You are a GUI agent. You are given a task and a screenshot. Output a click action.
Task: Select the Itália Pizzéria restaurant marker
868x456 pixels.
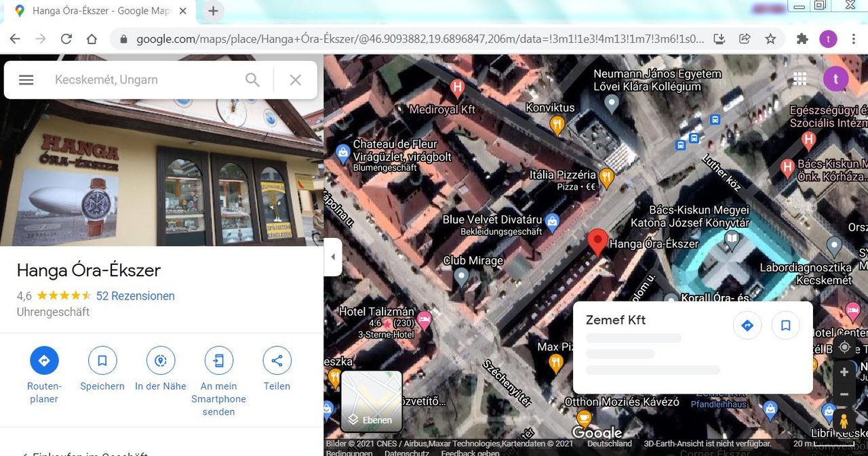coord(606,178)
